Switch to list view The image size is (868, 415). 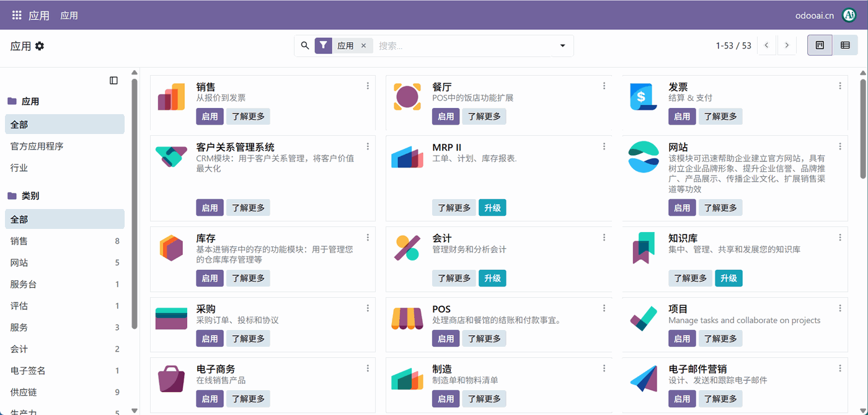click(845, 45)
